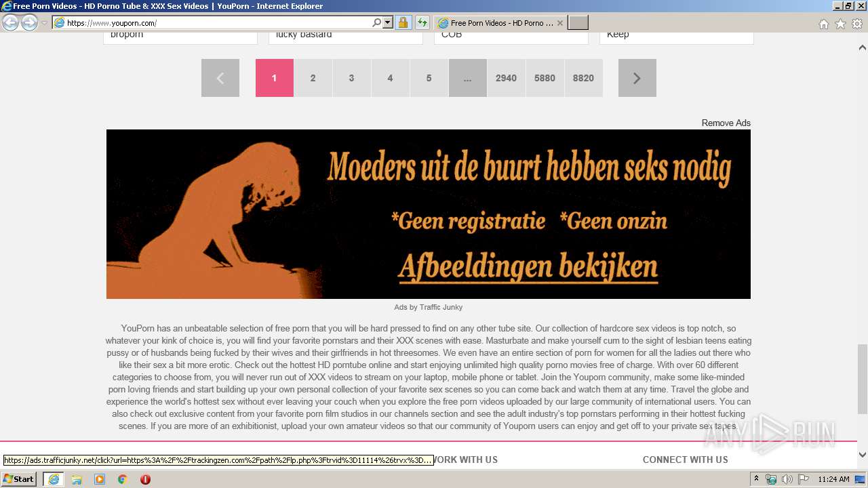Click the Ads by Traffic Junky text

click(x=429, y=307)
